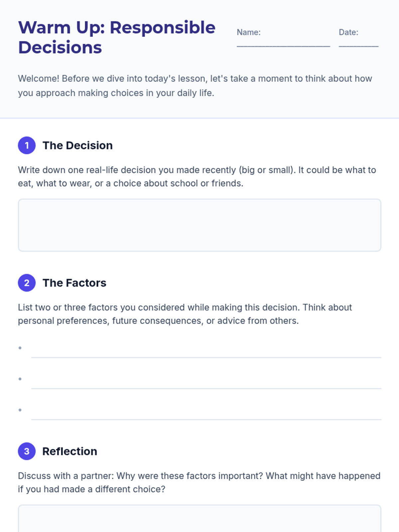This screenshot has width=399, height=532.
Task: Click the Name: label
Action: [249, 32]
